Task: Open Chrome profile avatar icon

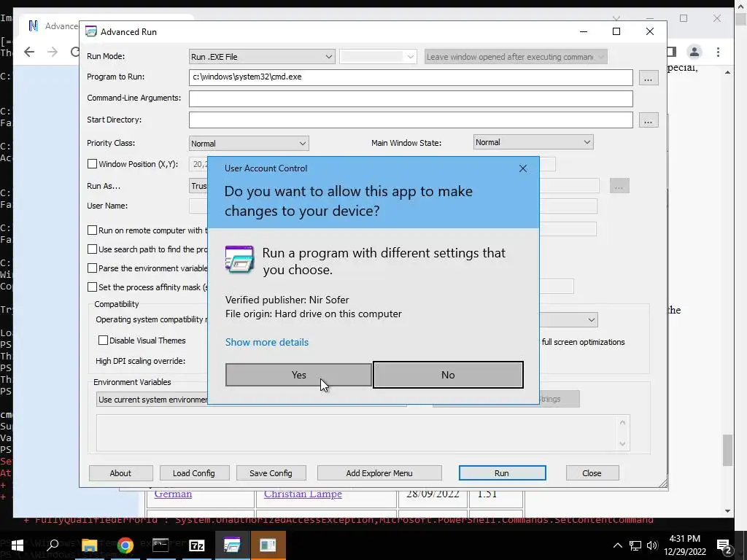Action: pos(694,52)
